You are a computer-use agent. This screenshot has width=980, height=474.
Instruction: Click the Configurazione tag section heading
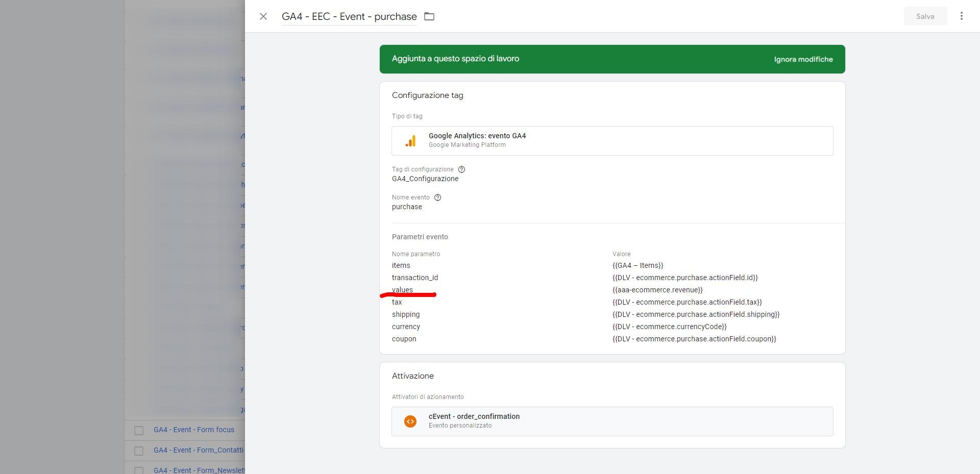tap(427, 95)
